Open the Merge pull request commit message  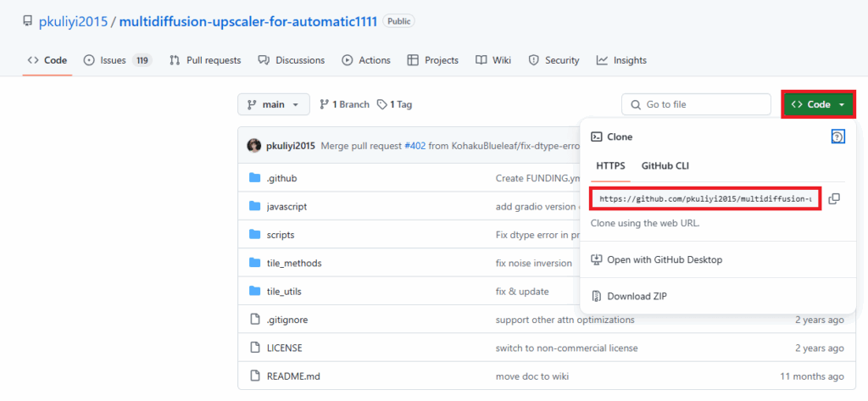[x=361, y=146]
